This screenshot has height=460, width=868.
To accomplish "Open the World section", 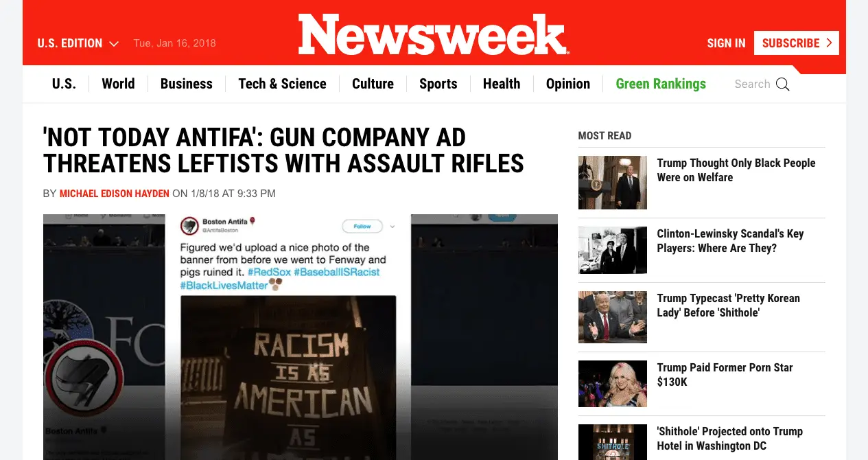I will coord(118,84).
